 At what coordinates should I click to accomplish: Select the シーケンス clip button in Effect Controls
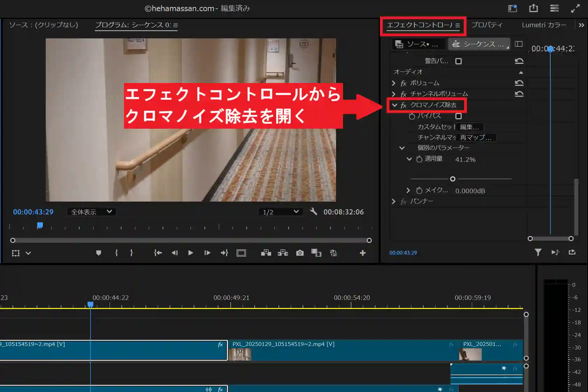(x=479, y=44)
